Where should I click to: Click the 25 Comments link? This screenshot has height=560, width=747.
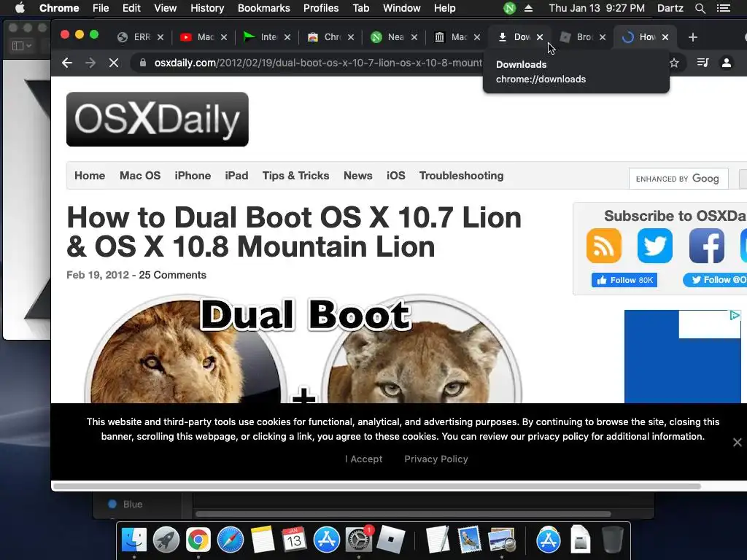point(172,275)
